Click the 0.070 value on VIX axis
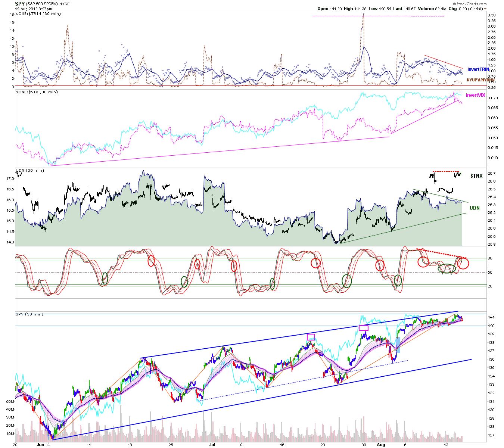Image resolution: width=504 pixels, height=448 pixels. [x=492, y=98]
